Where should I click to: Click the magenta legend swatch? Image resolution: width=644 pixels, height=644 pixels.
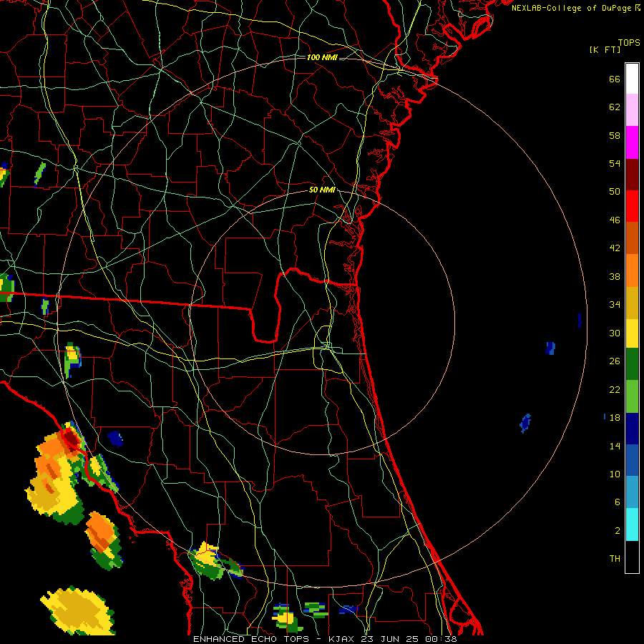click(x=632, y=142)
